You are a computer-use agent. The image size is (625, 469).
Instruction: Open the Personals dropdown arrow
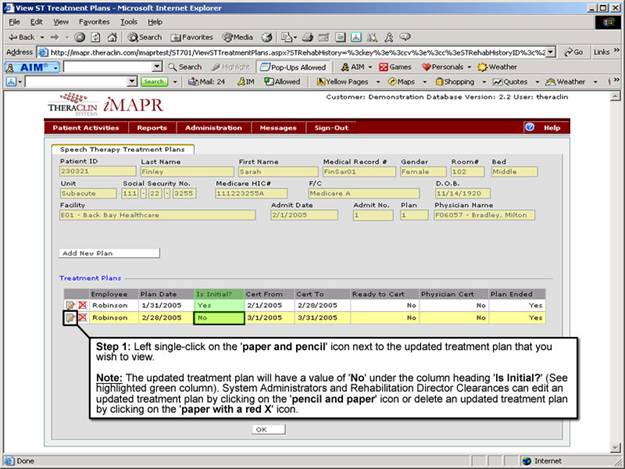(469, 67)
